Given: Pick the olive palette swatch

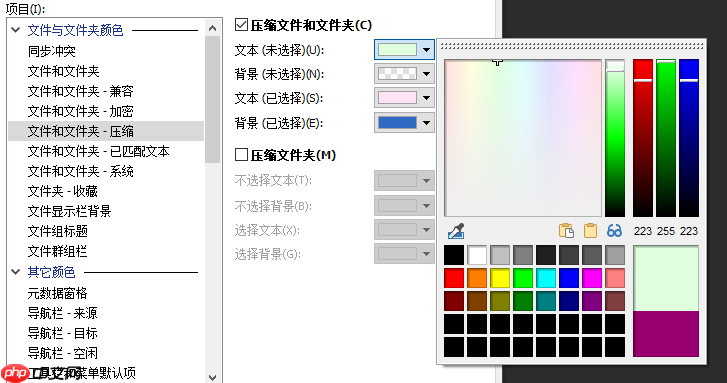Looking at the screenshot, I should coord(500,301).
